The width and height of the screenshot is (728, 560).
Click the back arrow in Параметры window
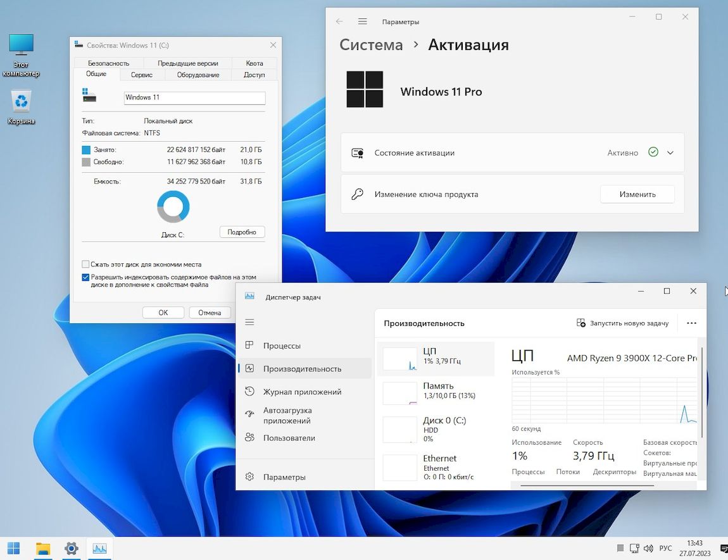(x=339, y=22)
